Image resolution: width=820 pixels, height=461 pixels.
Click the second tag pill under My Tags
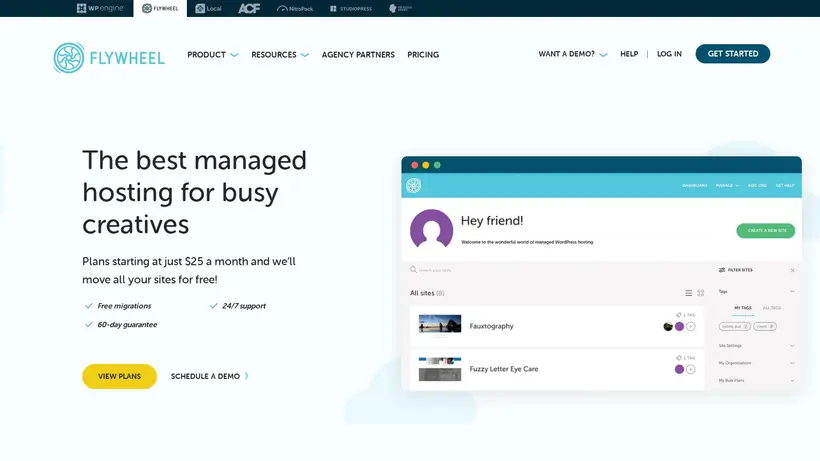765,327
